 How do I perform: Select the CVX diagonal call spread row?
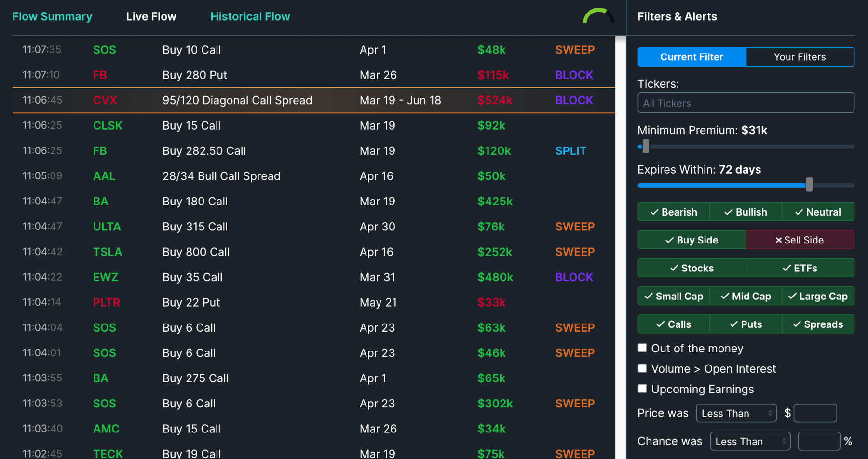point(314,100)
